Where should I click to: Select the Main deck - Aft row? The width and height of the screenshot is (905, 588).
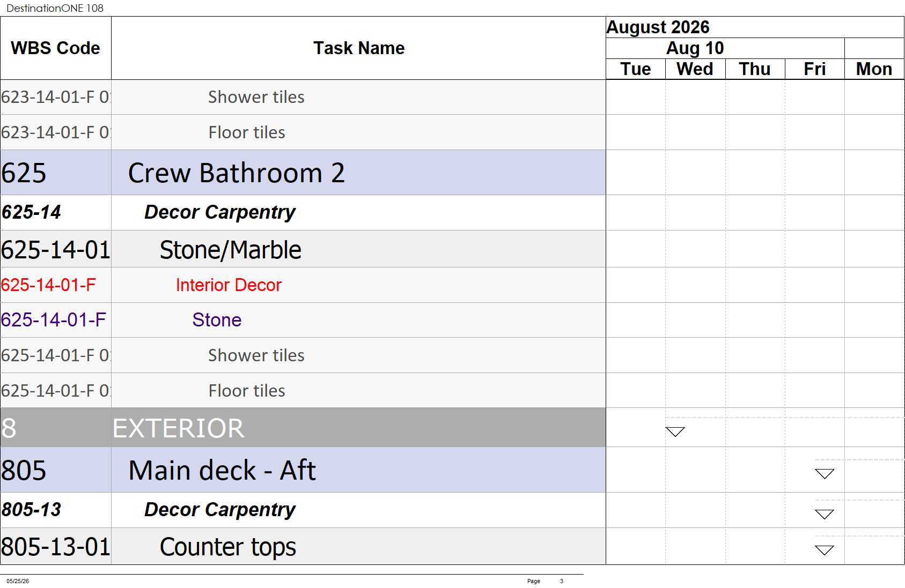coord(303,470)
